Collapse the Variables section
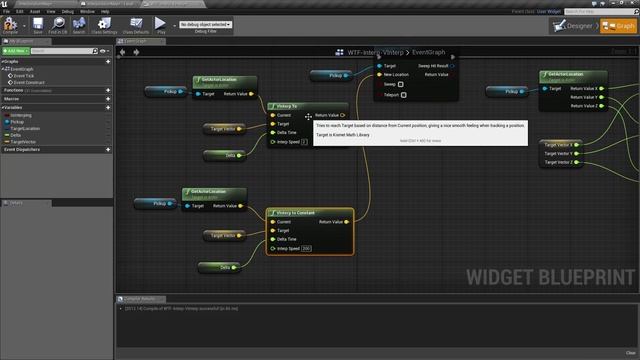Viewport: 640px width, 360px height. pos(2,108)
